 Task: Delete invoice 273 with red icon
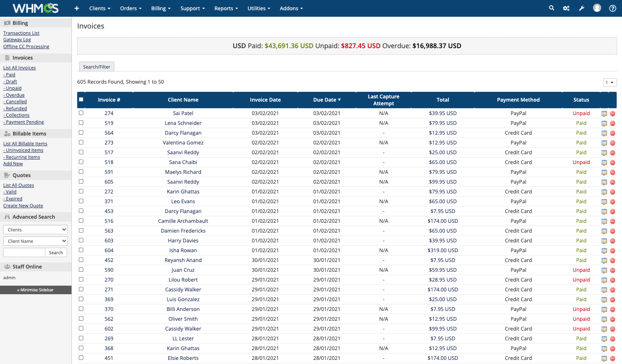pyautogui.click(x=613, y=143)
